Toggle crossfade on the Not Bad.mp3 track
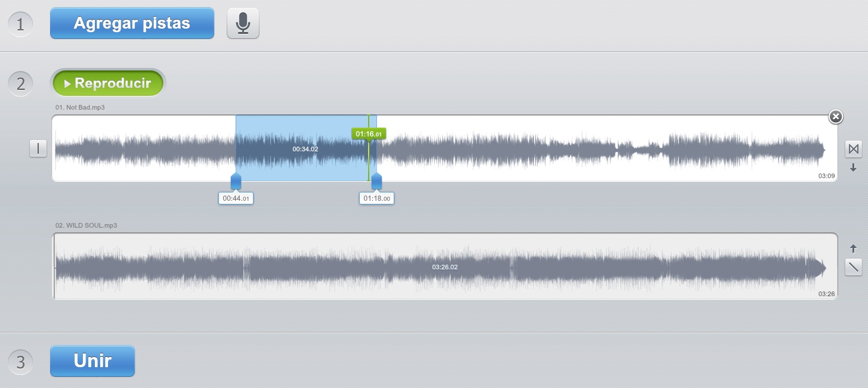This screenshot has height=388, width=868. coord(853,148)
